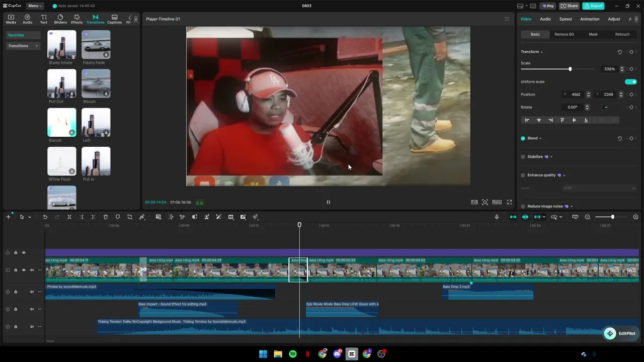
Task: Open the preview Ratio options
Action: tap(497, 202)
